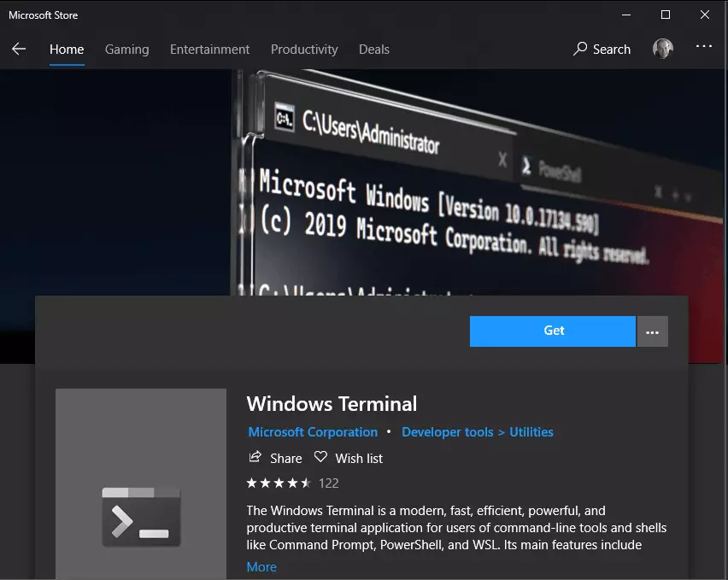Open the Productivity section
Image resolution: width=728 pixels, height=580 pixels.
pyautogui.click(x=304, y=49)
